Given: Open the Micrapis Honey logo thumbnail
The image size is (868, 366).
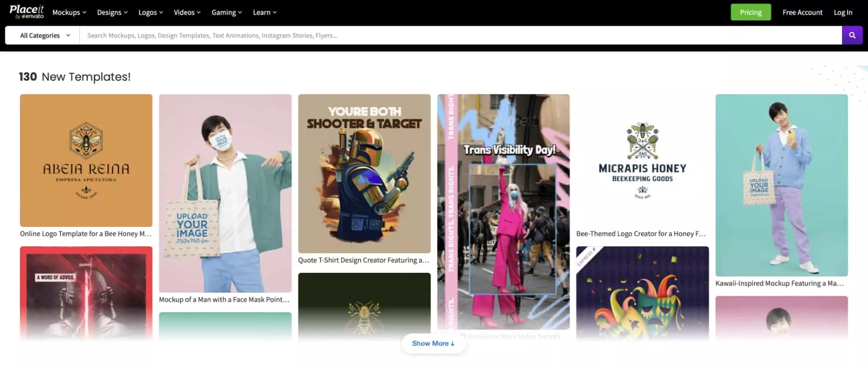Looking at the screenshot, I should 643,161.
